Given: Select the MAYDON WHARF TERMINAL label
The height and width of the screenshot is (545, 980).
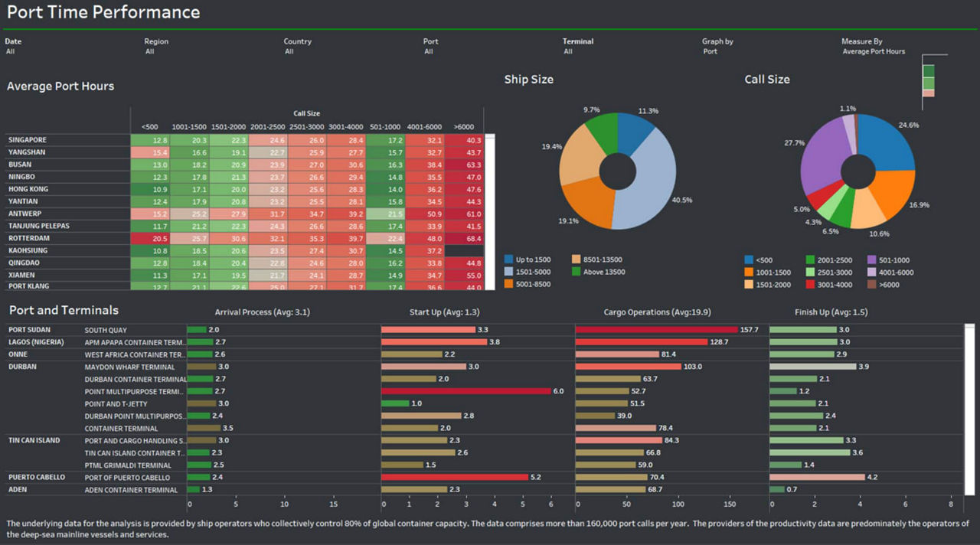Looking at the screenshot, I should [x=130, y=367].
